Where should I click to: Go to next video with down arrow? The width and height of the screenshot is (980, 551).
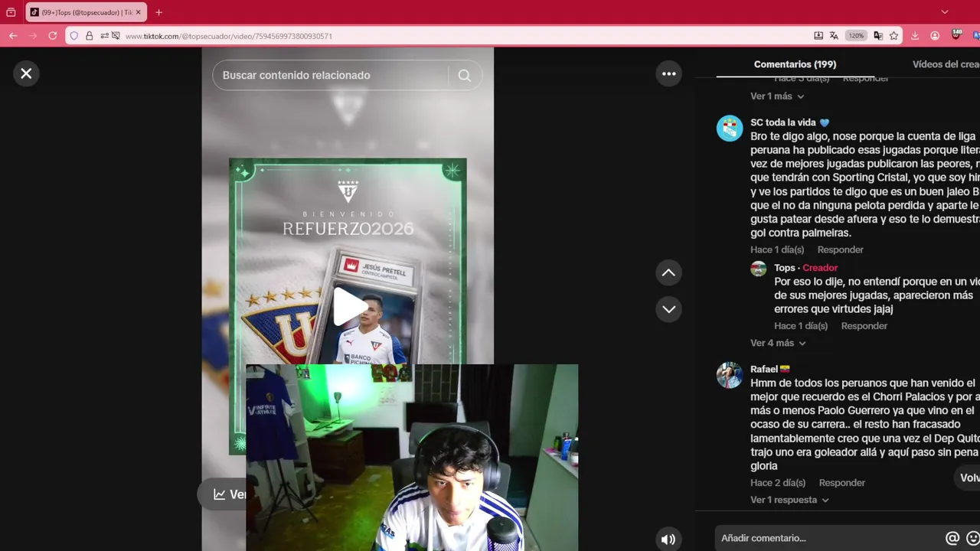click(x=668, y=309)
